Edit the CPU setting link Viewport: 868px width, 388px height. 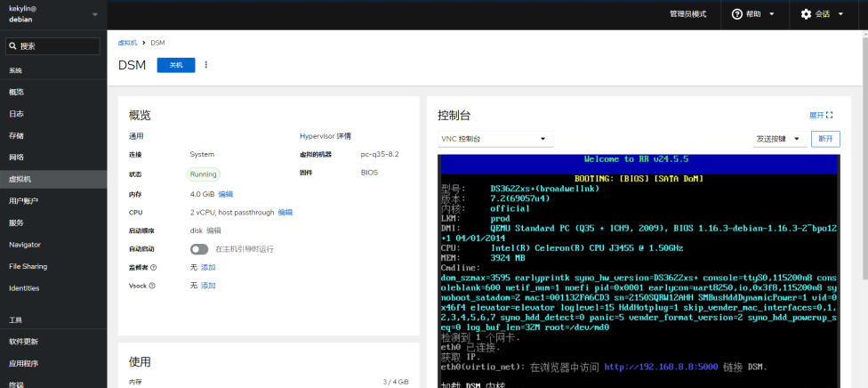tap(285, 213)
